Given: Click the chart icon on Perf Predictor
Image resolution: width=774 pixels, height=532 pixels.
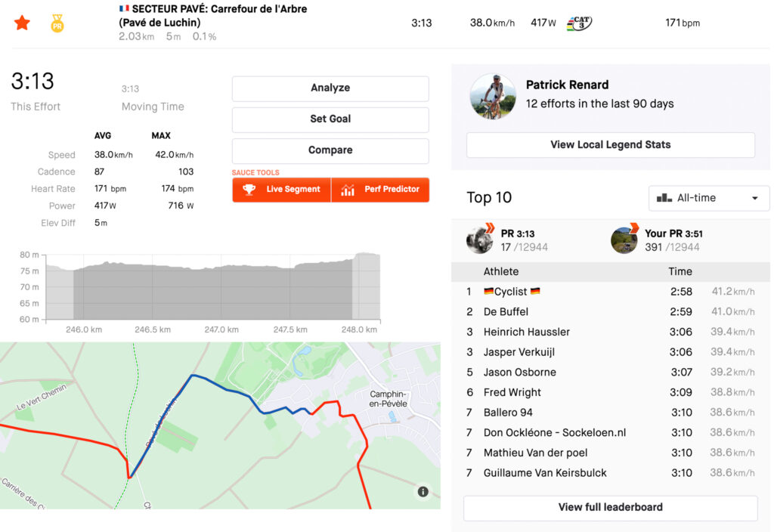Looking at the screenshot, I should coord(348,190).
